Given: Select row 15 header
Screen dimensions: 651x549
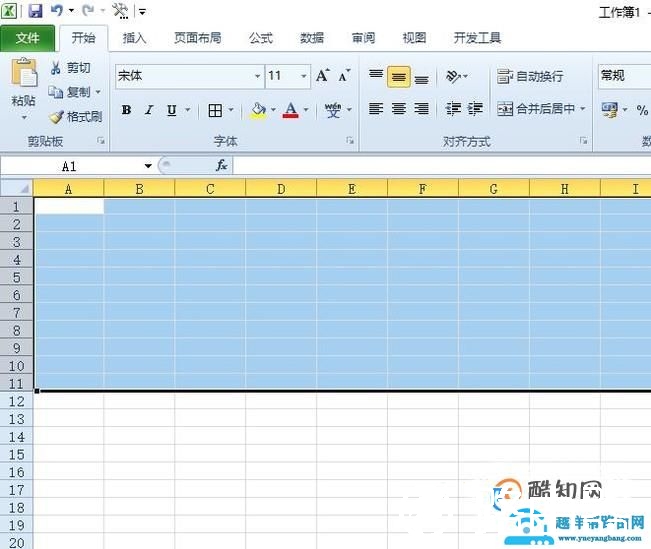Looking at the screenshot, I should pos(17,454).
